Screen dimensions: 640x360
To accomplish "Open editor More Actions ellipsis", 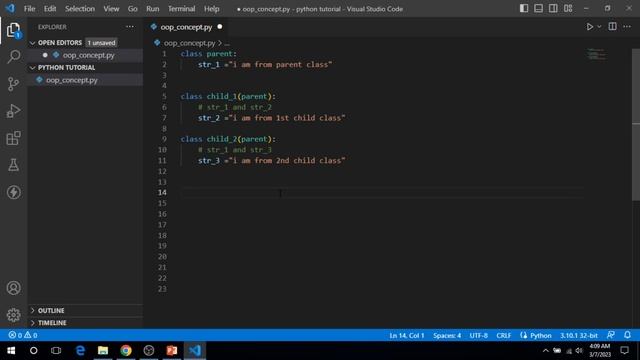I will click(x=627, y=27).
